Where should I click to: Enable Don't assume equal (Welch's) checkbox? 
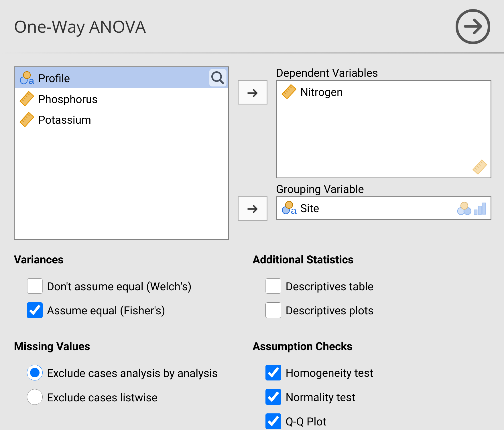(x=35, y=286)
